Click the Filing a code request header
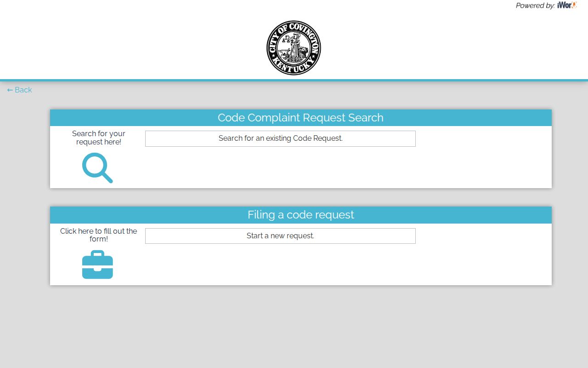The width and height of the screenshot is (588, 368). (x=301, y=215)
